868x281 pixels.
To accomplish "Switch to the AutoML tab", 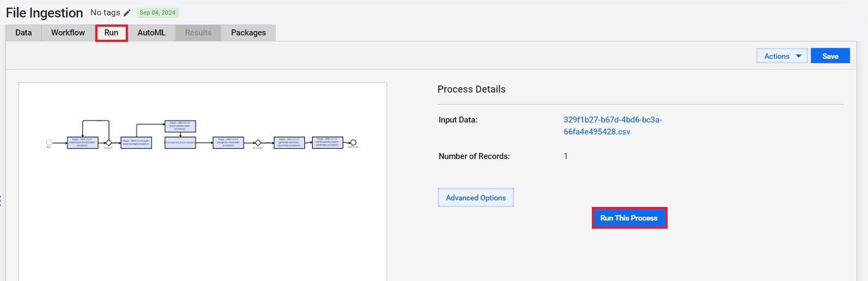I will 151,33.
